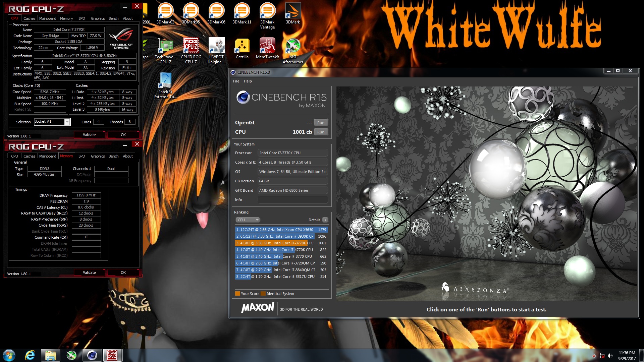Click the Cinebench R15 title bar icon

click(233, 72)
